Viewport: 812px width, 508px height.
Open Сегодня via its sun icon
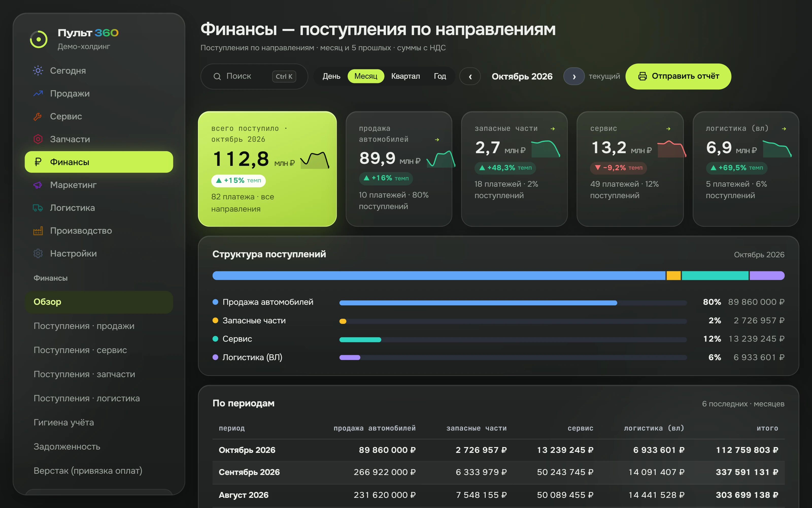(x=38, y=71)
